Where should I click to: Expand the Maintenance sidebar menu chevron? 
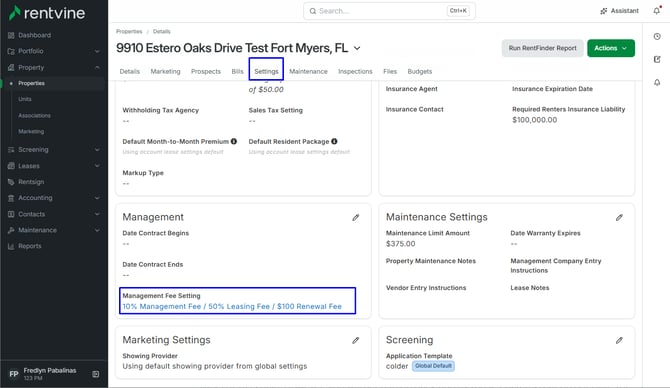click(x=97, y=230)
